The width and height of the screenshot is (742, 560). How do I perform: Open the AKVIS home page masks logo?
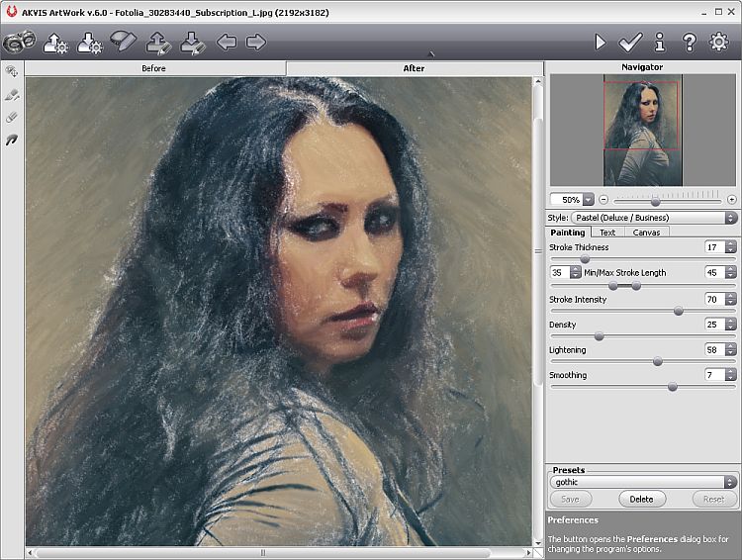click(19, 43)
